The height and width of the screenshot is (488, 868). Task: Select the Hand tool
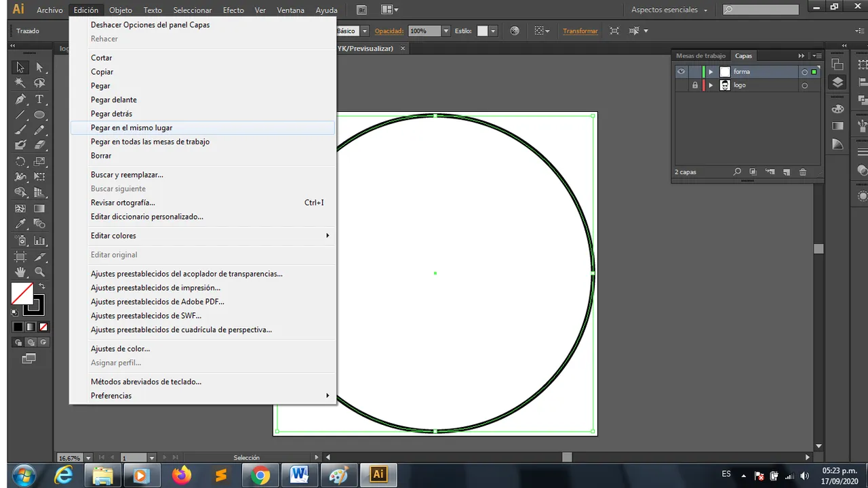[20, 272]
